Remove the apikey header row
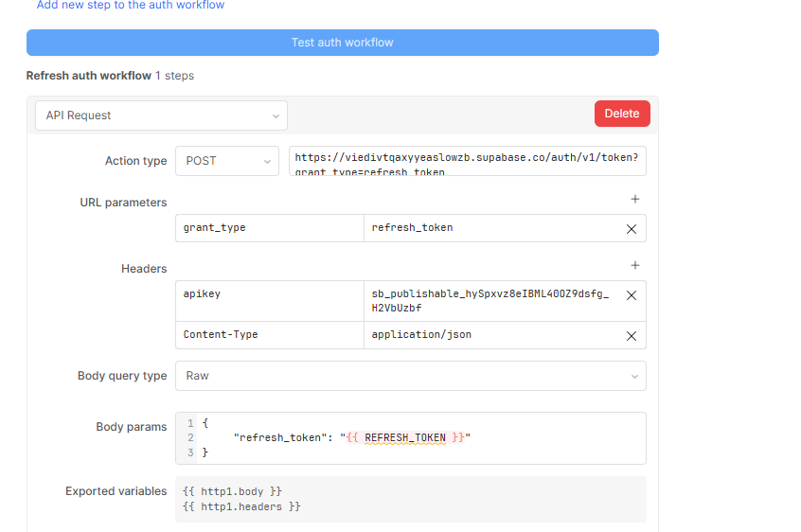 point(632,295)
